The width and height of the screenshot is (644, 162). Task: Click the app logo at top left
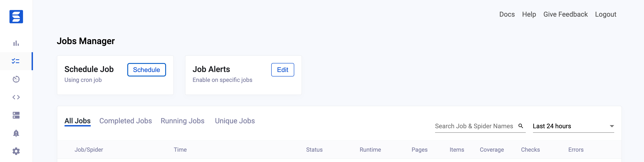coord(16,17)
